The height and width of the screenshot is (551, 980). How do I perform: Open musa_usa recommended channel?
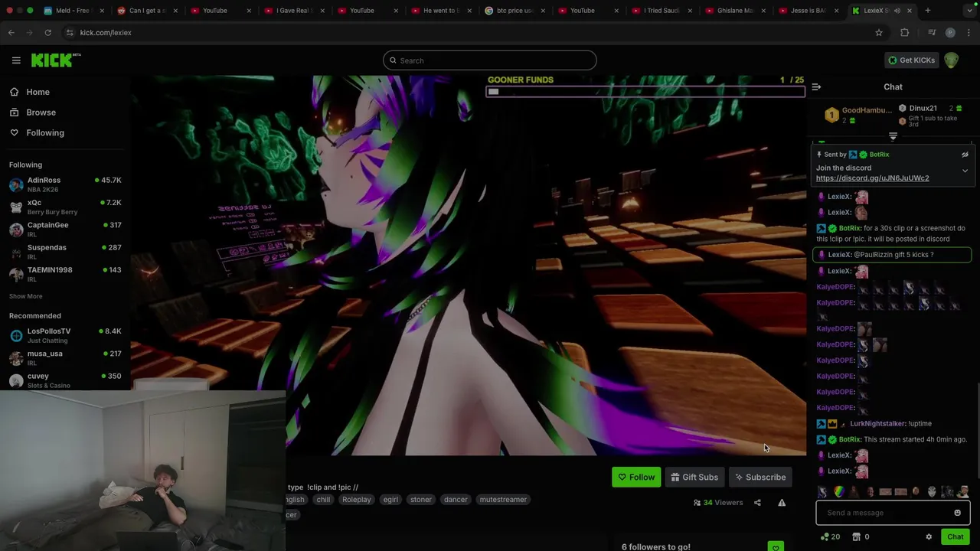pos(65,357)
